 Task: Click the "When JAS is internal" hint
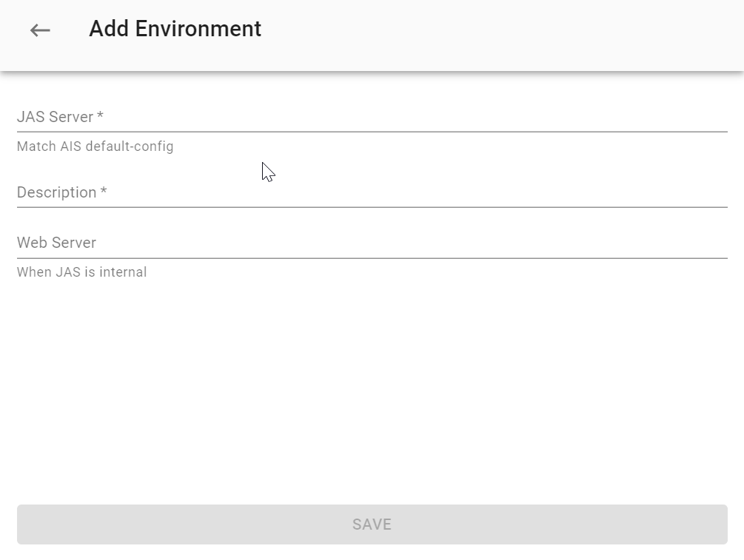pyautogui.click(x=81, y=272)
